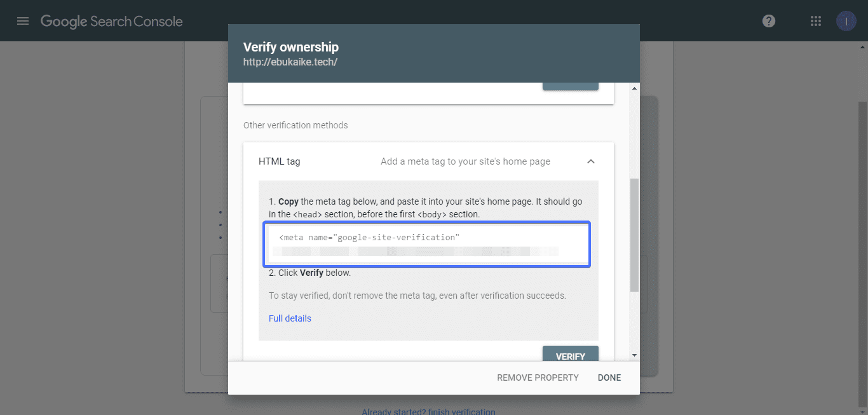Click the Google Search Console logo

112,21
